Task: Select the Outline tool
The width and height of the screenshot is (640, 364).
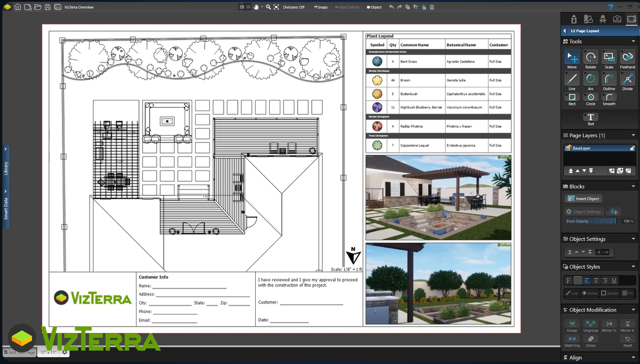Action: [609, 78]
